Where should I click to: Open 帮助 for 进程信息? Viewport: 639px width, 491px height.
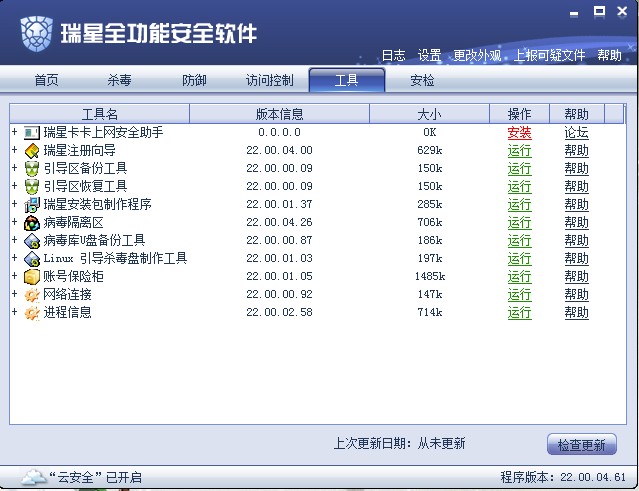pyautogui.click(x=577, y=313)
